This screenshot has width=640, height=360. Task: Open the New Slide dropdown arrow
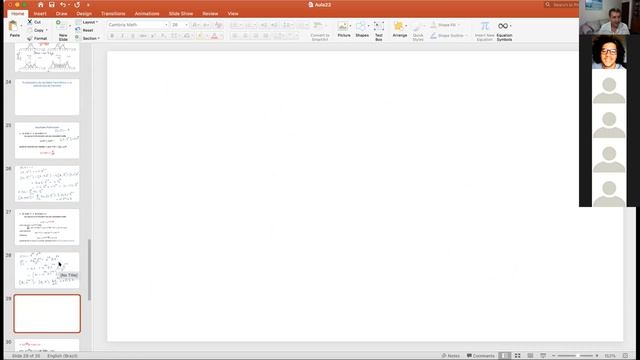[70, 26]
